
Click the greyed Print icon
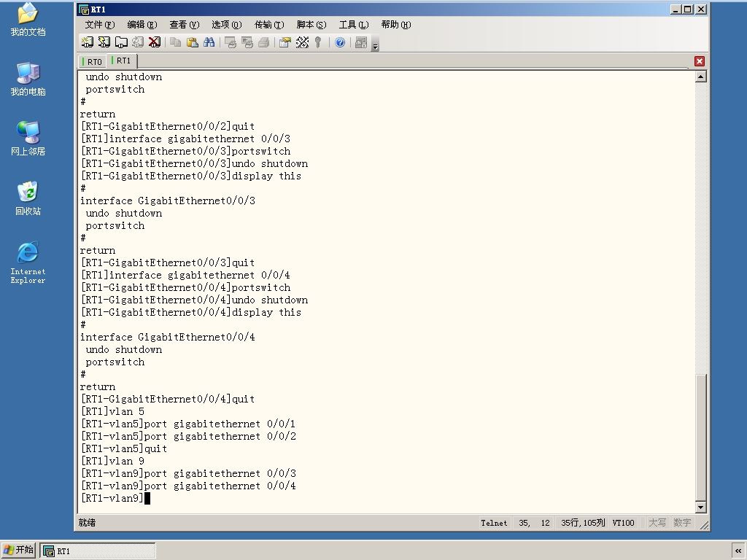pyautogui.click(x=263, y=42)
